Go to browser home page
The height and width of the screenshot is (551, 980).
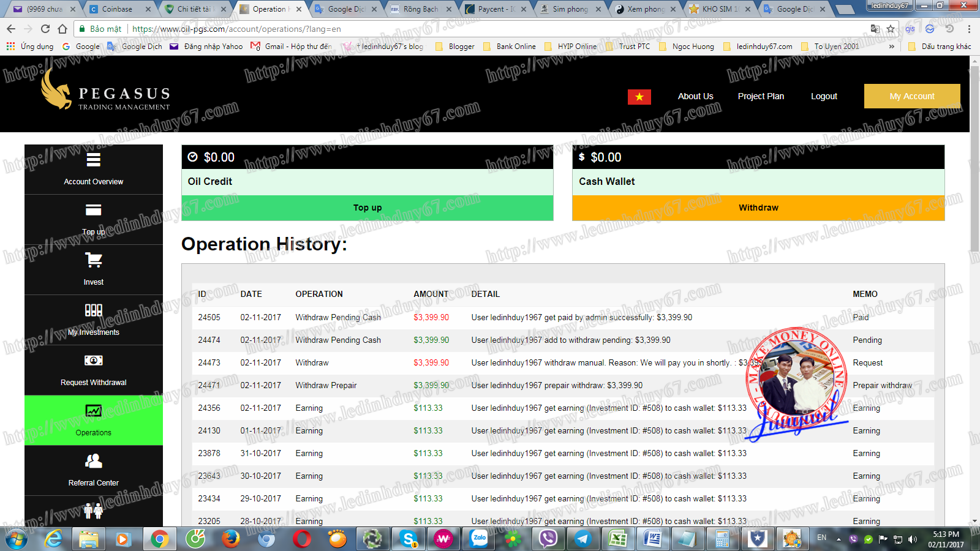tap(62, 29)
